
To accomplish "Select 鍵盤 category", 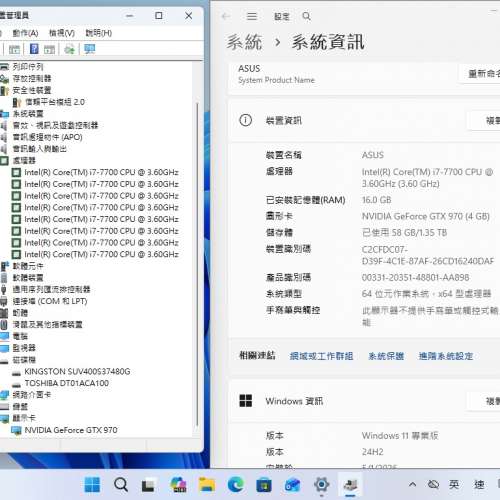I will pyautogui.click(x=20, y=407).
